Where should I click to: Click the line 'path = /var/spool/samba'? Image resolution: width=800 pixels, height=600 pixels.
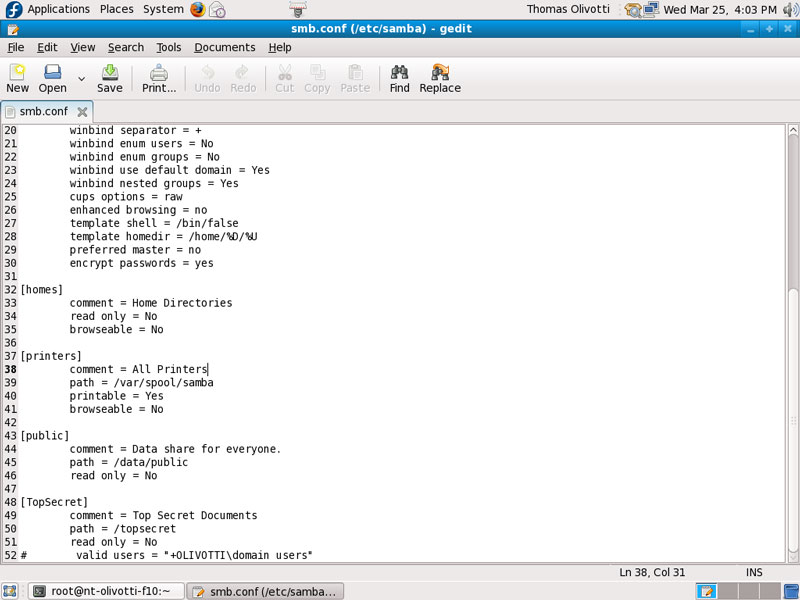point(141,383)
